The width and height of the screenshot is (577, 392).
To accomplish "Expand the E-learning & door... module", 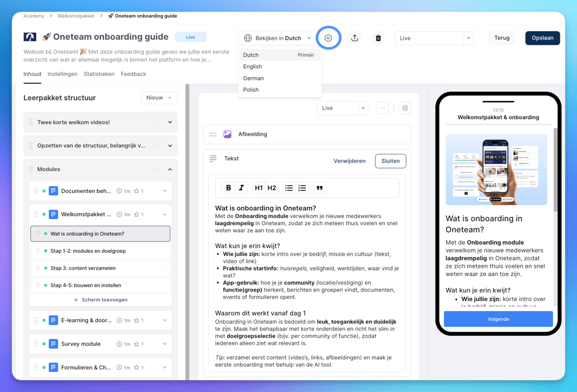I will (164, 320).
